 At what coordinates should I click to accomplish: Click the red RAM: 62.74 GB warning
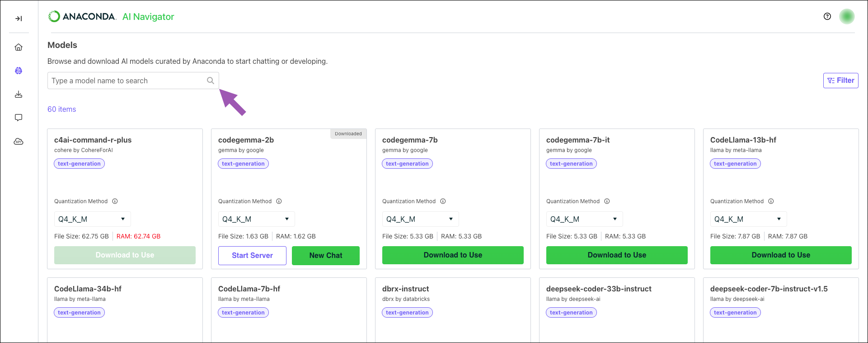[x=139, y=237]
